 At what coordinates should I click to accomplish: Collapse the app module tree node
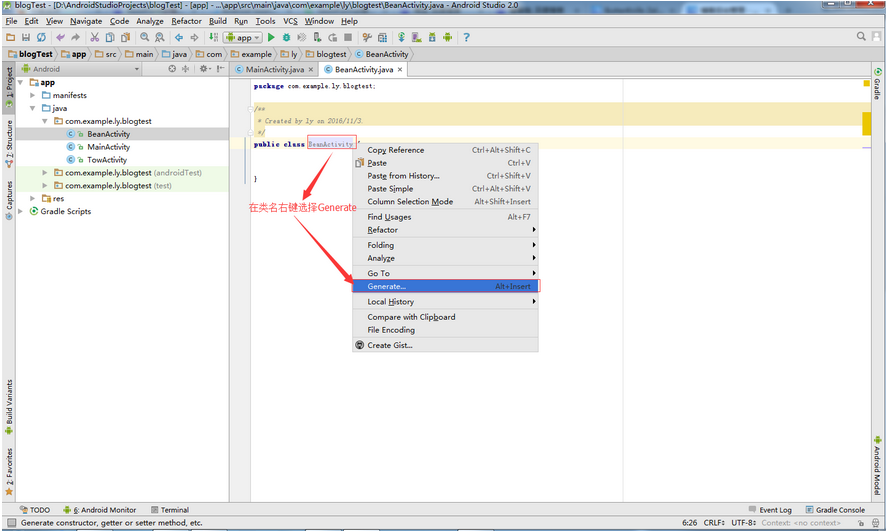click(20, 82)
